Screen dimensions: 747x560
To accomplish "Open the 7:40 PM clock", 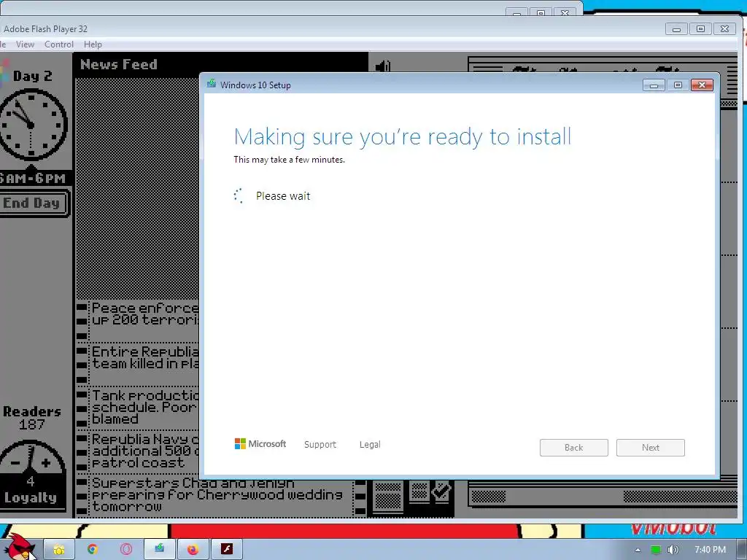I will click(x=710, y=550).
